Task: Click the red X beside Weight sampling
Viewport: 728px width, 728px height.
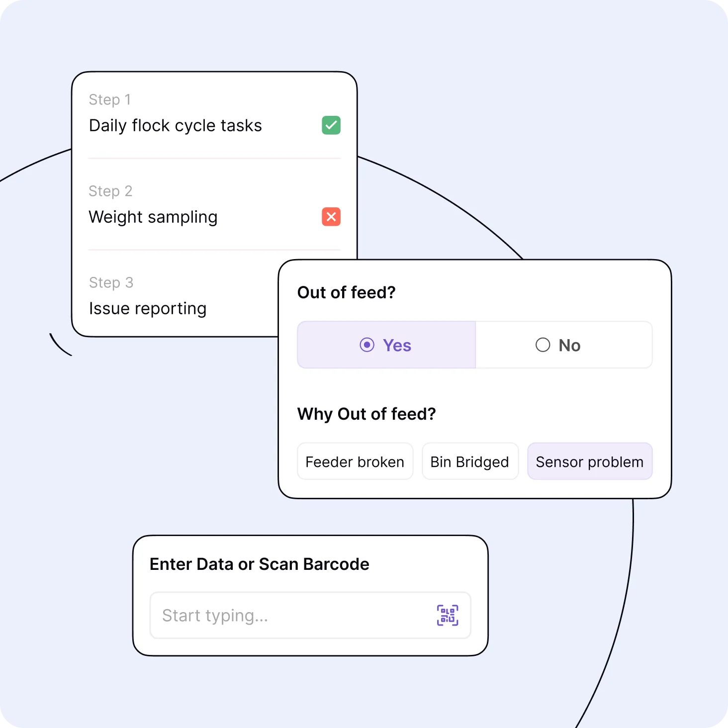Action: pos(331,217)
